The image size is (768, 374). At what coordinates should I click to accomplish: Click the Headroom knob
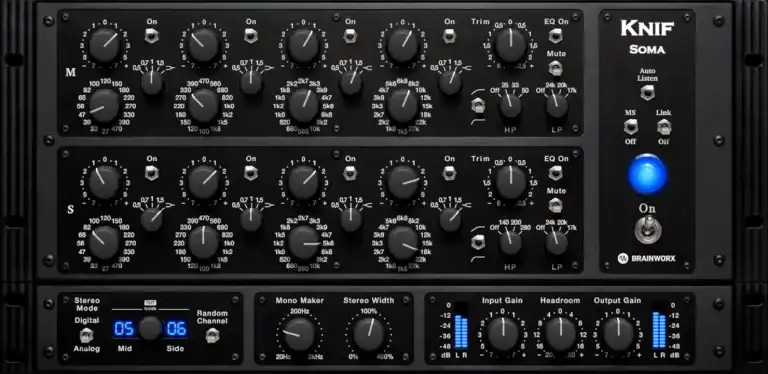pos(560,334)
